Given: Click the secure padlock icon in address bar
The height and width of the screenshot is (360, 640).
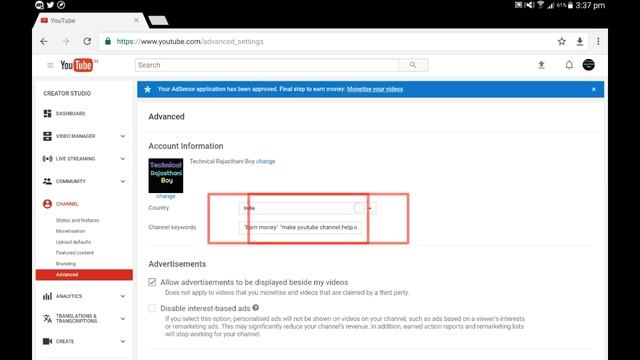Looking at the screenshot, I should (x=108, y=41).
